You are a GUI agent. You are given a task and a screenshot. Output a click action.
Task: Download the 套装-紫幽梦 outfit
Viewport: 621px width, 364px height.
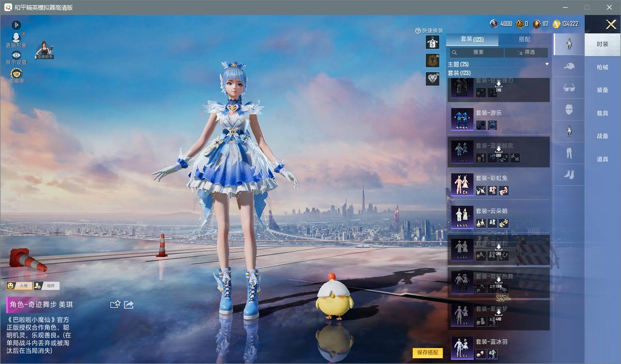point(498,313)
